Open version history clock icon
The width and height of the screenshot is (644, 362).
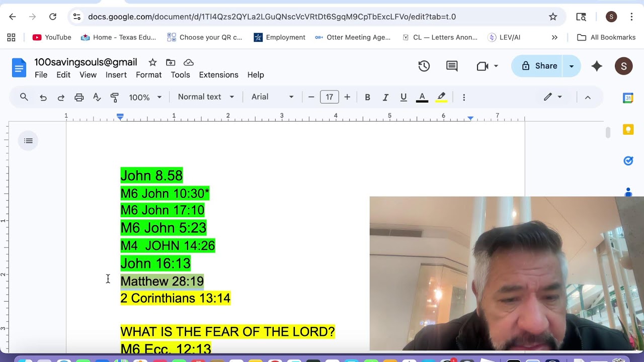pyautogui.click(x=424, y=66)
